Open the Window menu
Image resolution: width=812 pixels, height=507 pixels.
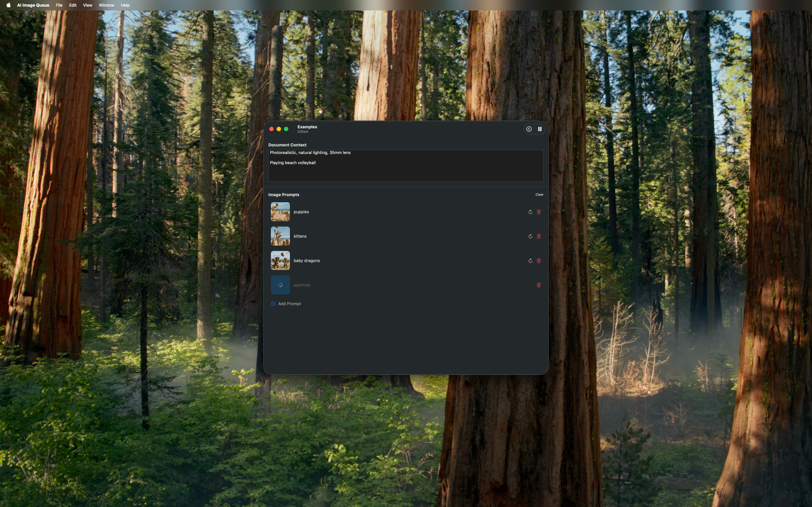tap(106, 5)
